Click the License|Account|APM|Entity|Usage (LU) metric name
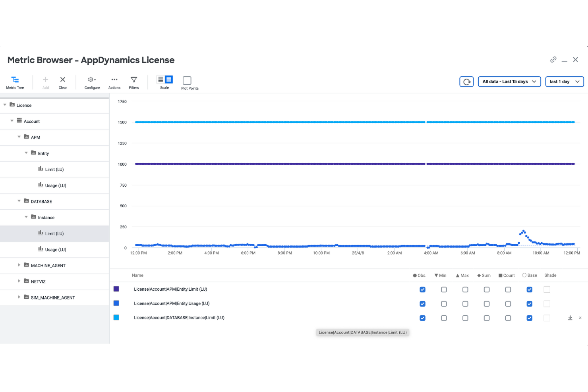 172,303
